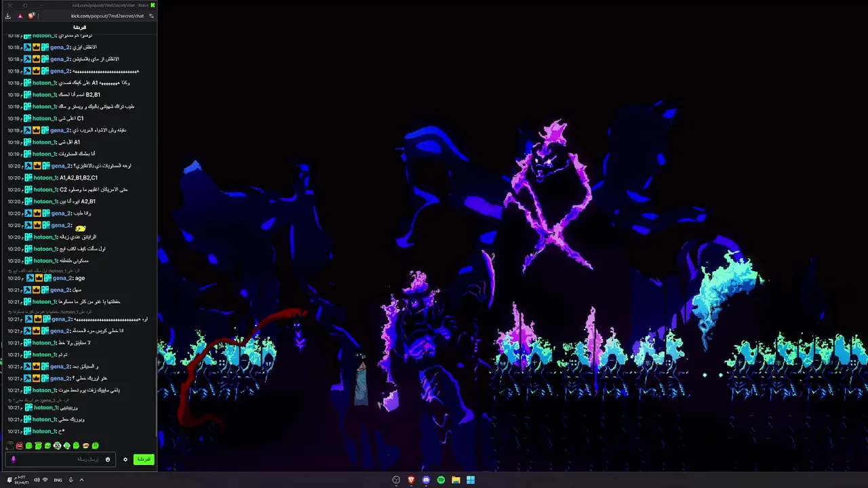This screenshot has width=868, height=488.
Task: Click the Kick logo in title bar
Action: (x=153, y=5)
